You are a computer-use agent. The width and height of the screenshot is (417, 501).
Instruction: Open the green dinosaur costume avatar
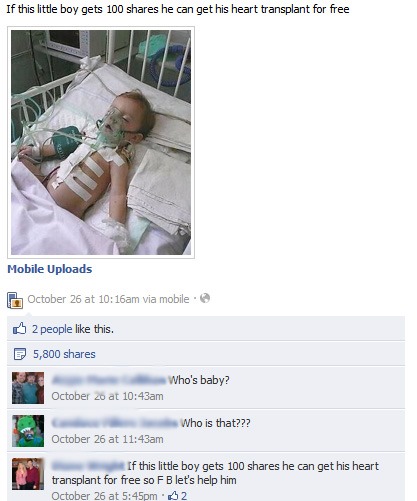tap(28, 431)
